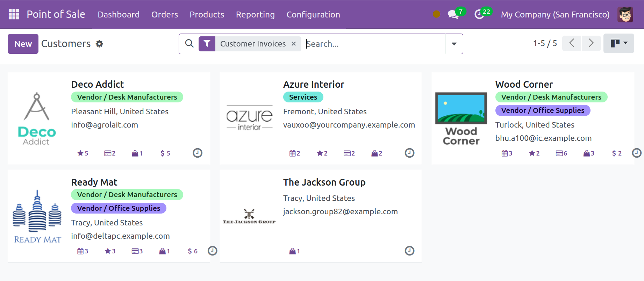The image size is (644, 281).
Task: Open the view switcher dropdown
Action: (618, 43)
